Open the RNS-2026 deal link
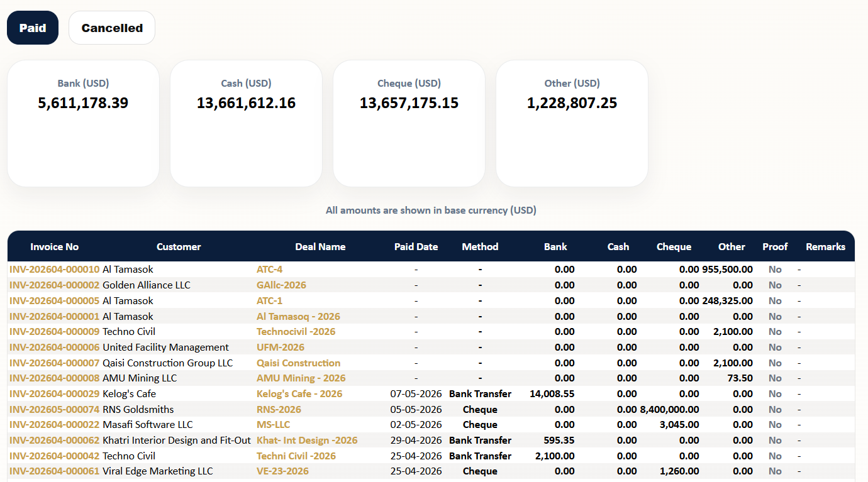Viewport: 868px width, 482px height. 279,410
